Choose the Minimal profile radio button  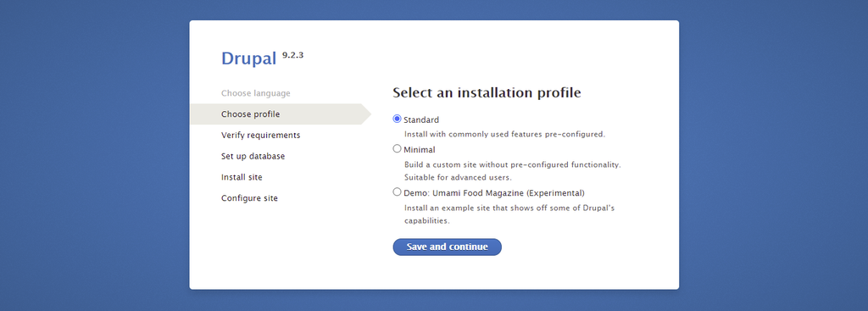pyautogui.click(x=397, y=149)
